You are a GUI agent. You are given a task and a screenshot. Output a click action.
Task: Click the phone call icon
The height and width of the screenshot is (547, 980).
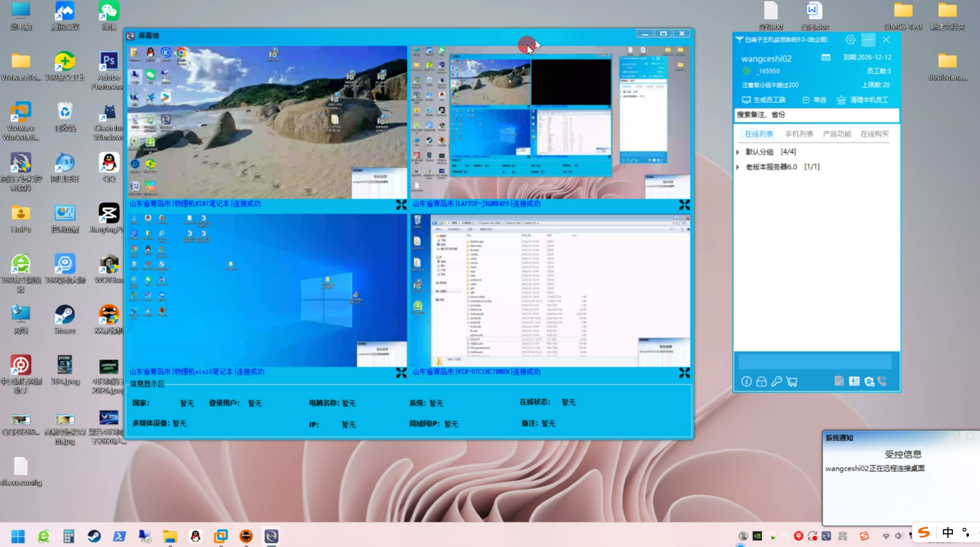click(x=882, y=381)
